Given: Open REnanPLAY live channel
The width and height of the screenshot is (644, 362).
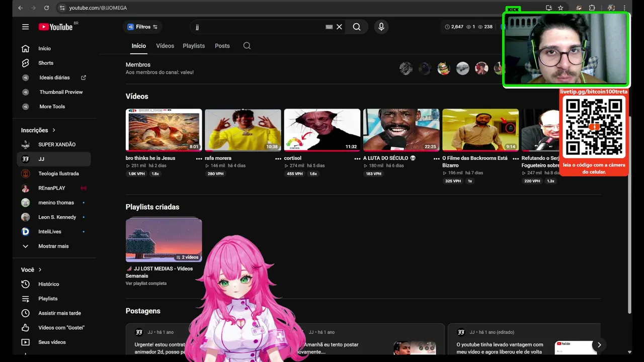Looking at the screenshot, I should click(52, 189).
